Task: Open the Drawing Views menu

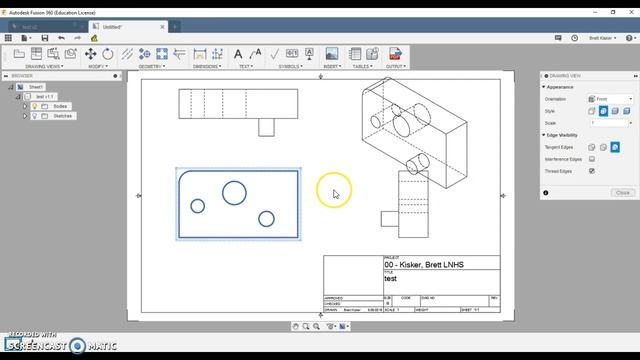Action: click(x=44, y=66)
